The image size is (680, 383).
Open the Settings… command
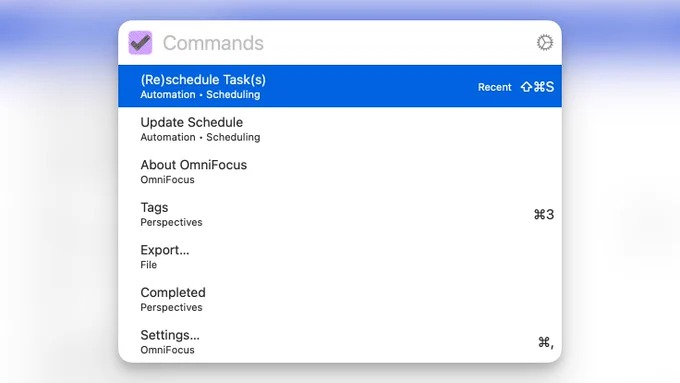(340, 341)
